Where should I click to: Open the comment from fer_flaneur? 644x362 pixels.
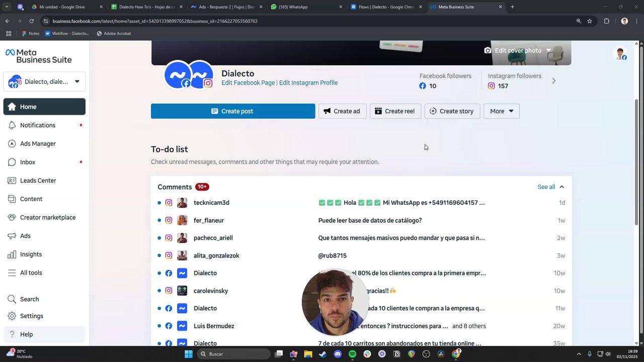pyautogui.click(x=361, y=220)
